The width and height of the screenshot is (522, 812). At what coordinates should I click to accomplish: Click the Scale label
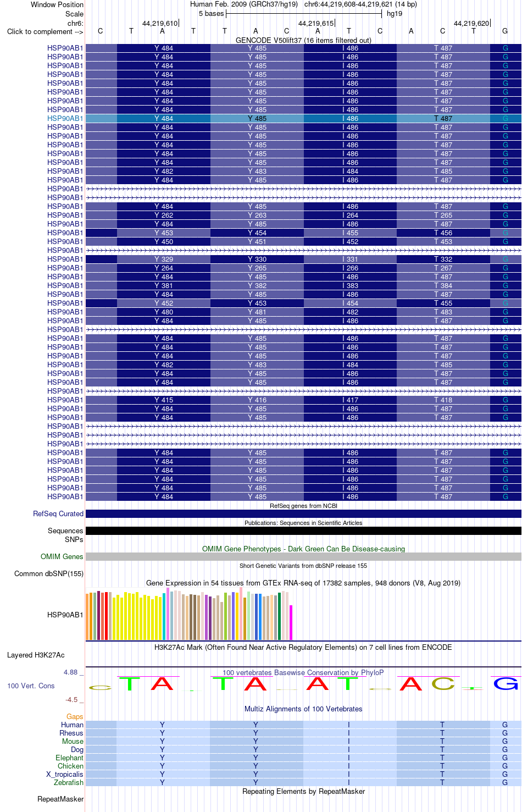point(74,14)
